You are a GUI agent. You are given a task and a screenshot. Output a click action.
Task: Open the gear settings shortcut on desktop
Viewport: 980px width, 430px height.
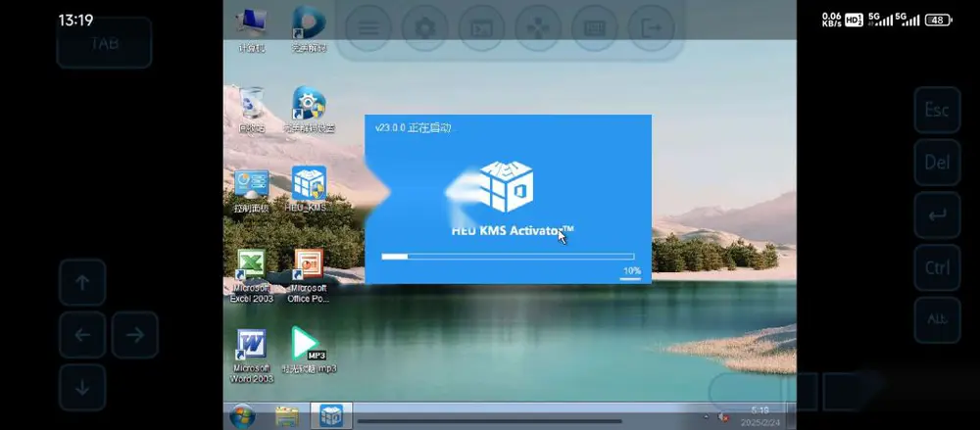coord(309,110)
